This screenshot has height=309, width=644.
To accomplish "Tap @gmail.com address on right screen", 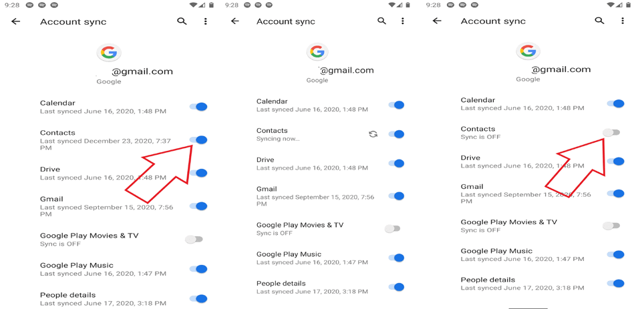I will pos(561,69).
